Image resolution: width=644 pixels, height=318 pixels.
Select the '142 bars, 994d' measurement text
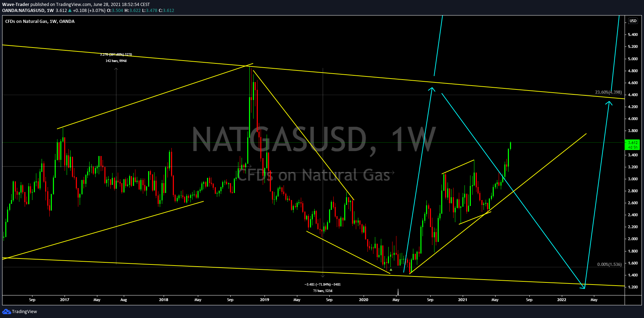click(x=116, y=61)
